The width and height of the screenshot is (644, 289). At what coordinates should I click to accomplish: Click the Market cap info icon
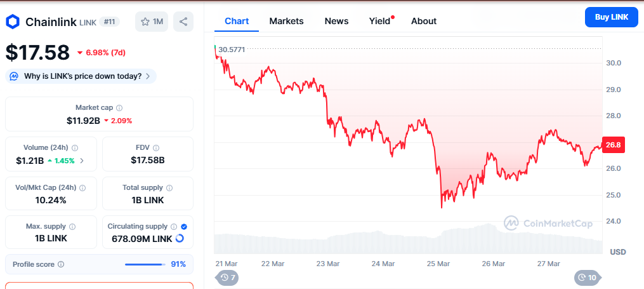(x=119, y=108)
